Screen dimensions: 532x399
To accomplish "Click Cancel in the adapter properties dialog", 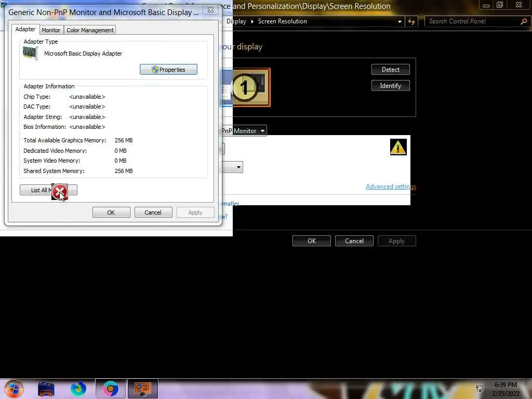I will click(x=153, y=212).
